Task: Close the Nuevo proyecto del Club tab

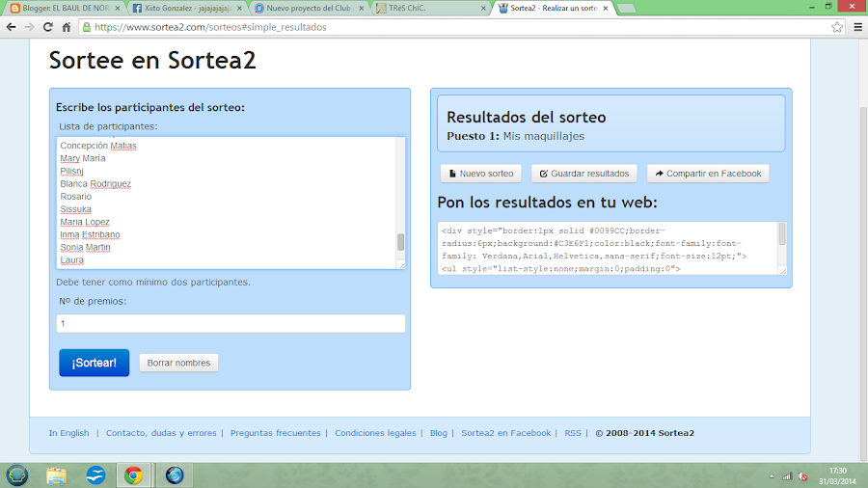Action: point(362,9)
